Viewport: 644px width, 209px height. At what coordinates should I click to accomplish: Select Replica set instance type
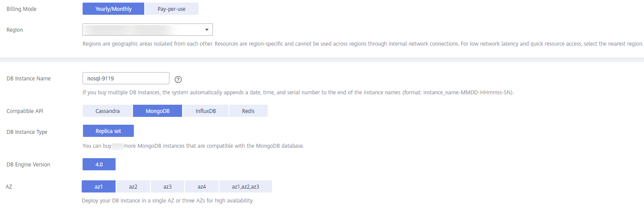click(x=108, y=131)
